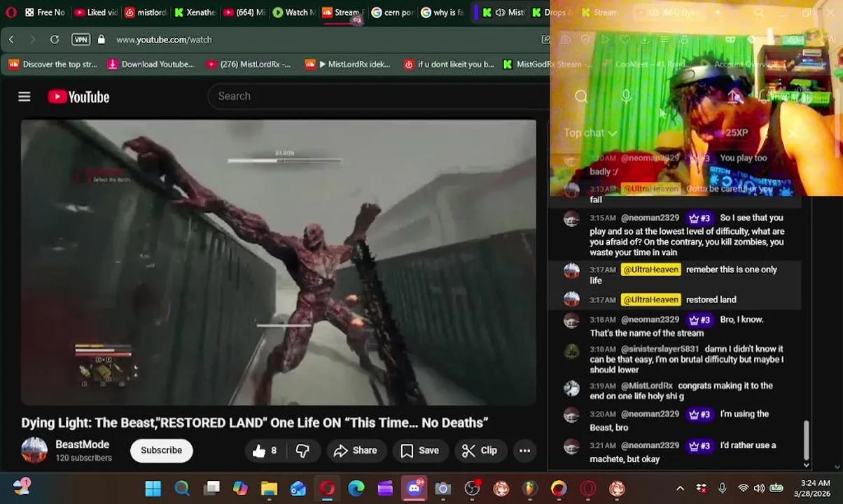Switch to the 'Free No' browser tab
Image resolution: width=843 pixels, height=504 pixels.
(45, 12)
